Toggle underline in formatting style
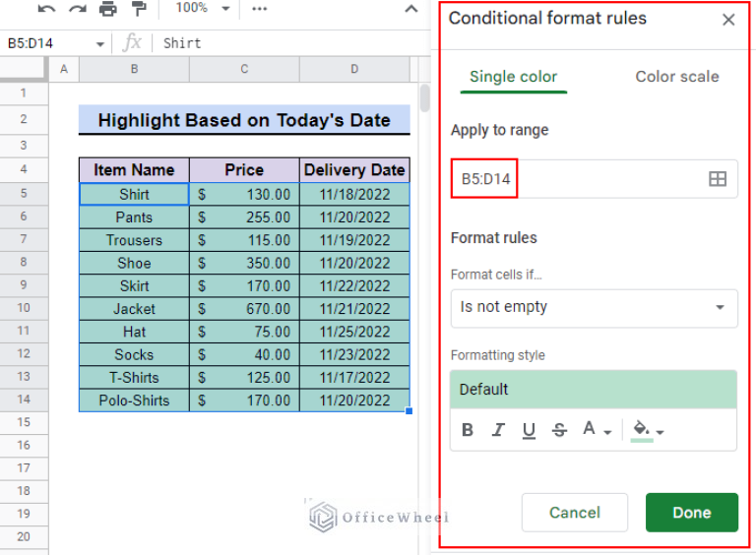Image resolution: width=756 pixels, height=555 pixels. pos(529,430)
